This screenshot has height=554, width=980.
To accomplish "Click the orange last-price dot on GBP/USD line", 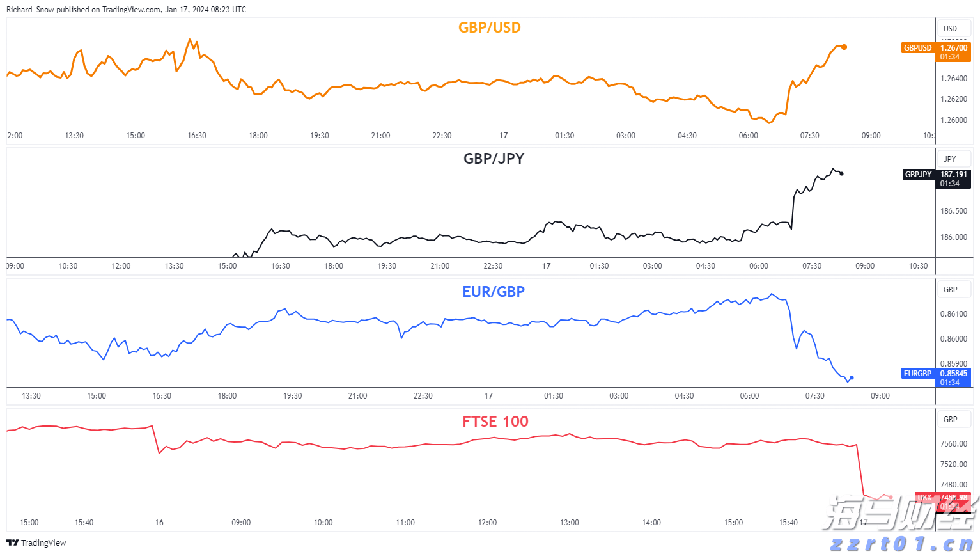I will coord(844,47).
